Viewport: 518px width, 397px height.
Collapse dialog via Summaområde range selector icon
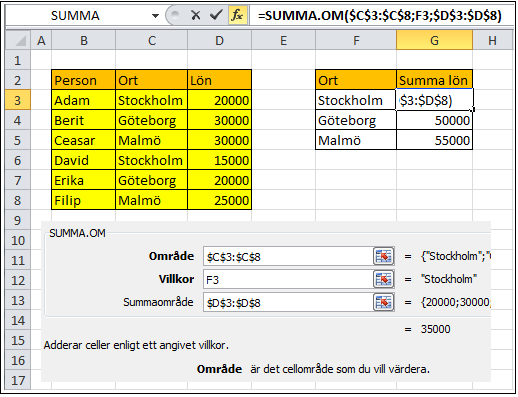(x=383, y=302)
